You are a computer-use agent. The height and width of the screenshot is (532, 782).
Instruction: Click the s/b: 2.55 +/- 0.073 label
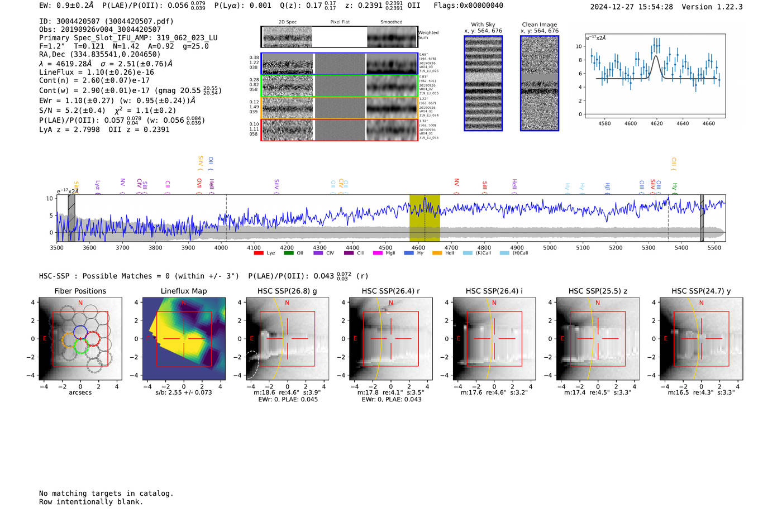pyautogui.click(x=184, y=392)
